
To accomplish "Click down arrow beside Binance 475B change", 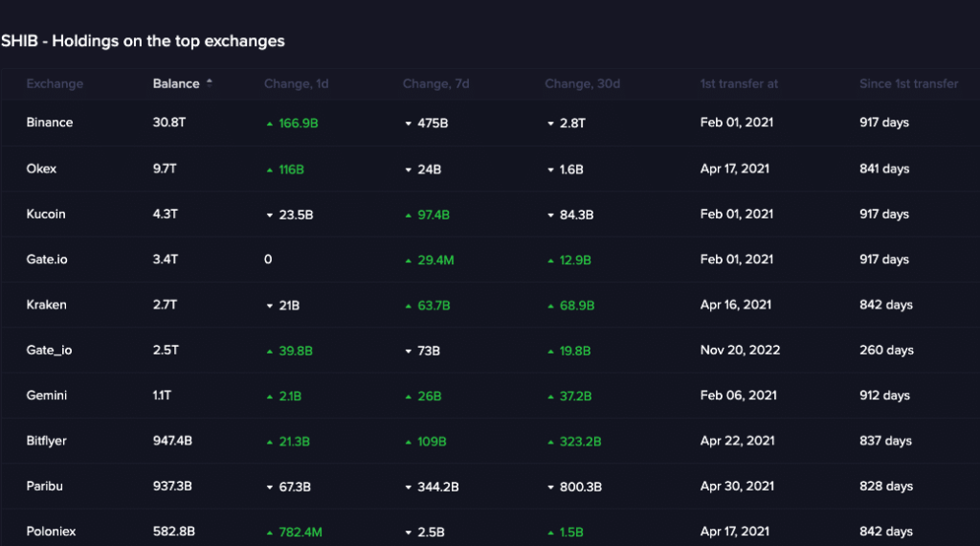I will pos(408,124).
